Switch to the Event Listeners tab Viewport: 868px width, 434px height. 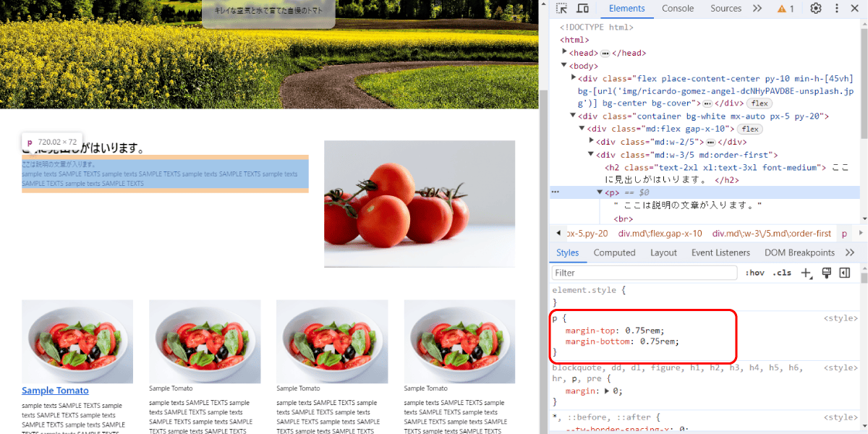point(721,252)
